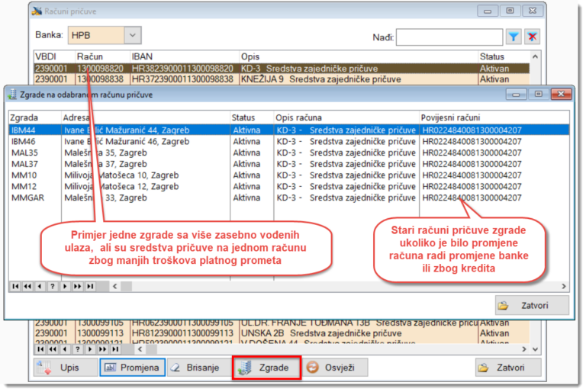The width and height of the screenshot is (586, 392).
Task: Apply the filter using the funnel icon
Action: pyautogui.click(x=514, y=37)
